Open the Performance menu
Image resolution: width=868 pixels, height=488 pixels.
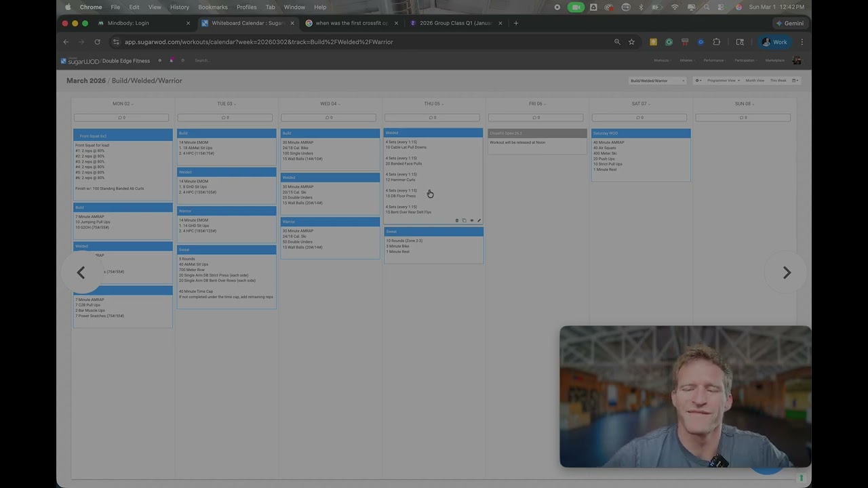pyautogui.click(x=713, y=60)
